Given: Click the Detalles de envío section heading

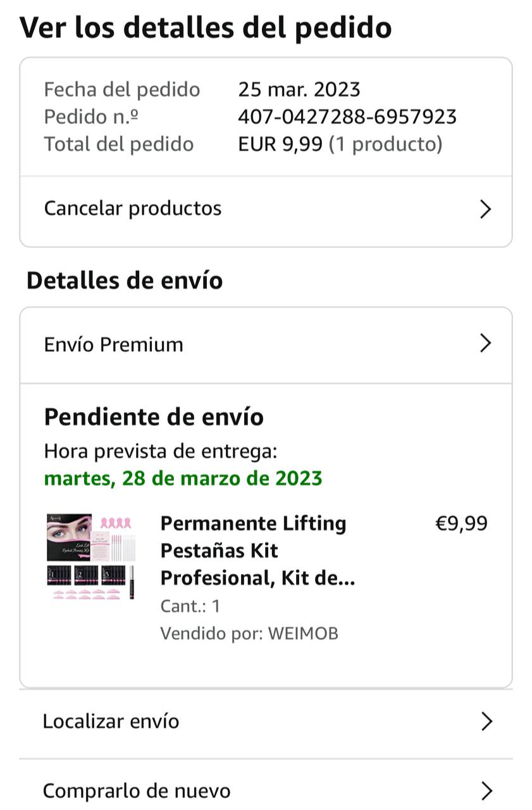Looking at the screenshot, I should 125,280.
